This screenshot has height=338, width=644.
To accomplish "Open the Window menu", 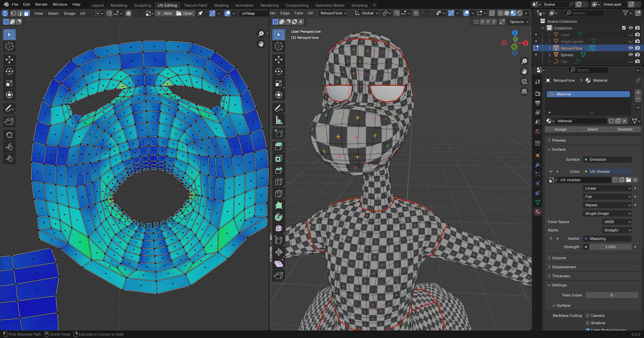I will click(x=60, y=4).
